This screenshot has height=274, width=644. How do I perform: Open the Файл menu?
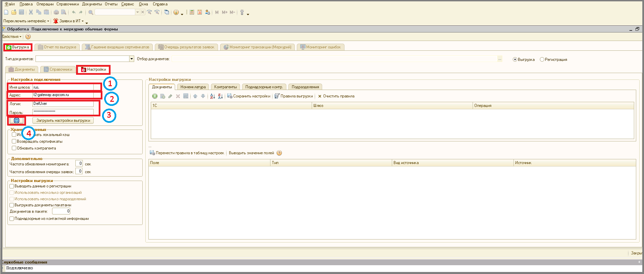10,4
